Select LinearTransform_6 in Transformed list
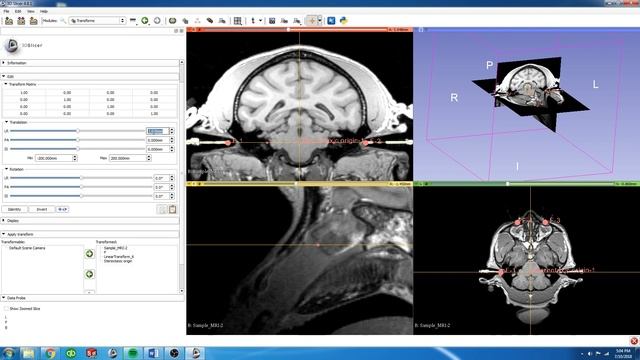640x360 pixels. [x=119, y=257]
